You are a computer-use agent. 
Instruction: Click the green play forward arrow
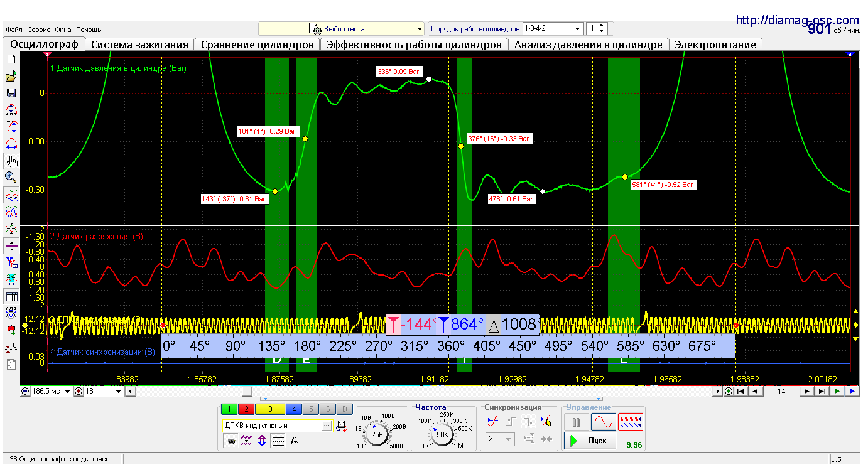(837, 391)
